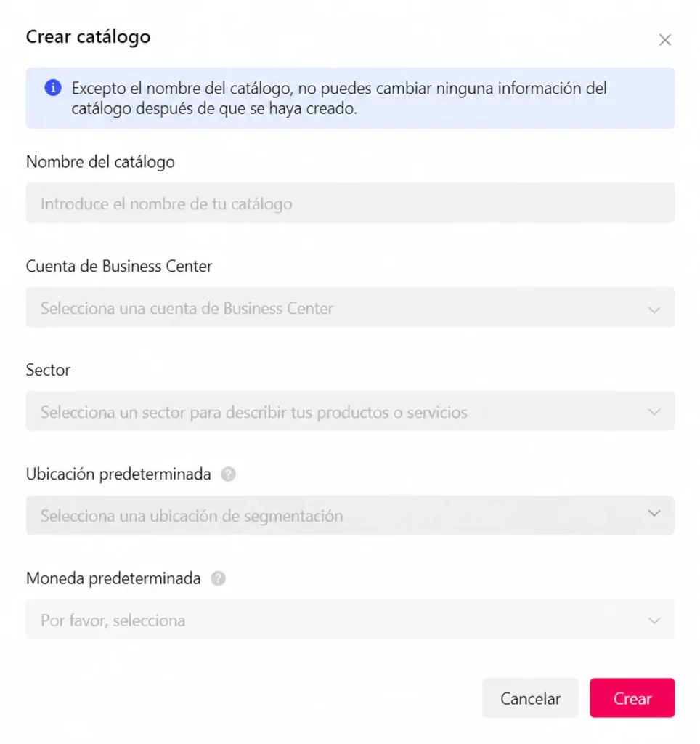Screen dimensions: 700x744
Task: Click the pink Crear button
Action: pyautogui.click(x=632, y=698)
